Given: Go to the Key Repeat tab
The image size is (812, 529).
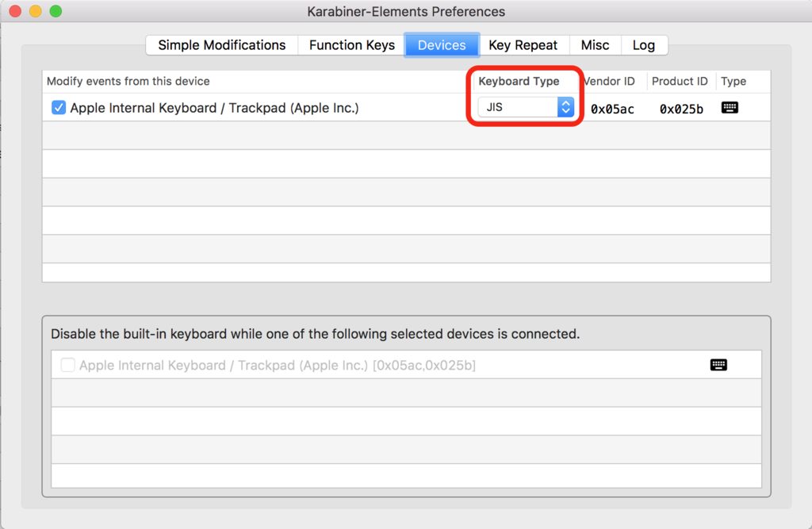Looking at the screenshot, I should coord(523,45).
